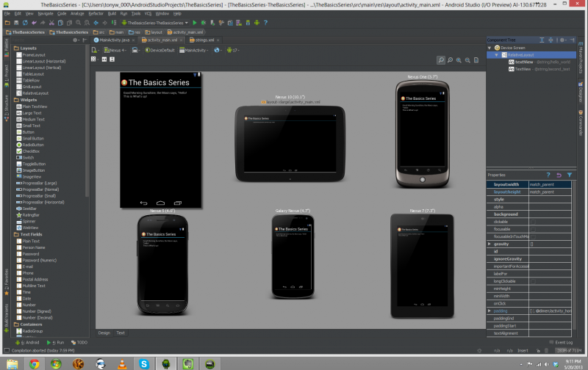Click the layout breadcrumb folder
The height and width of the screenshot is (370, 588).
[154, 32]
